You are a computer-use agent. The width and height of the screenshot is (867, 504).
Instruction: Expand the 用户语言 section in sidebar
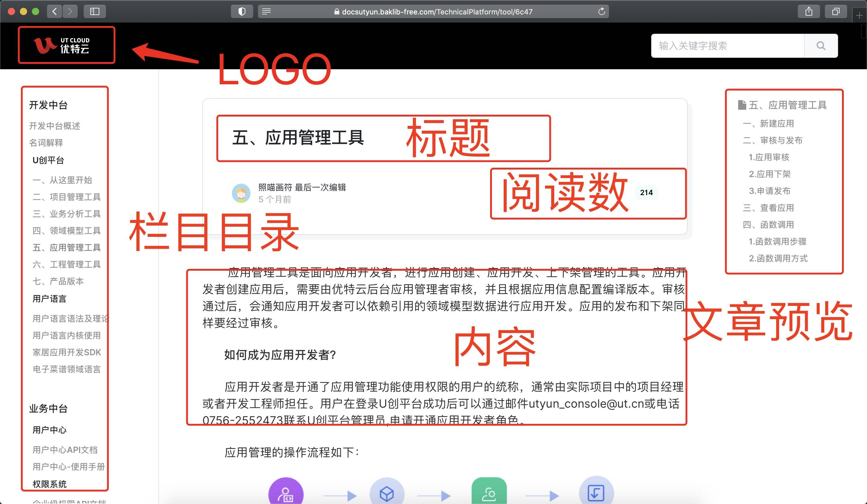49,299
